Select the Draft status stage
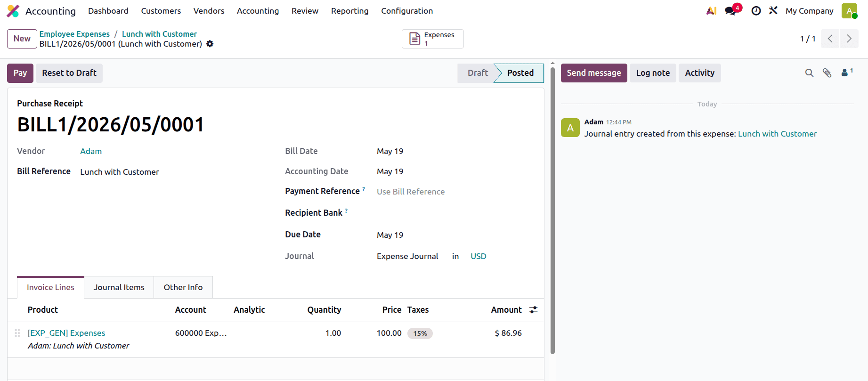Viewport: 868px width, 381px height. pyautogui.click(x=477, y=73)
